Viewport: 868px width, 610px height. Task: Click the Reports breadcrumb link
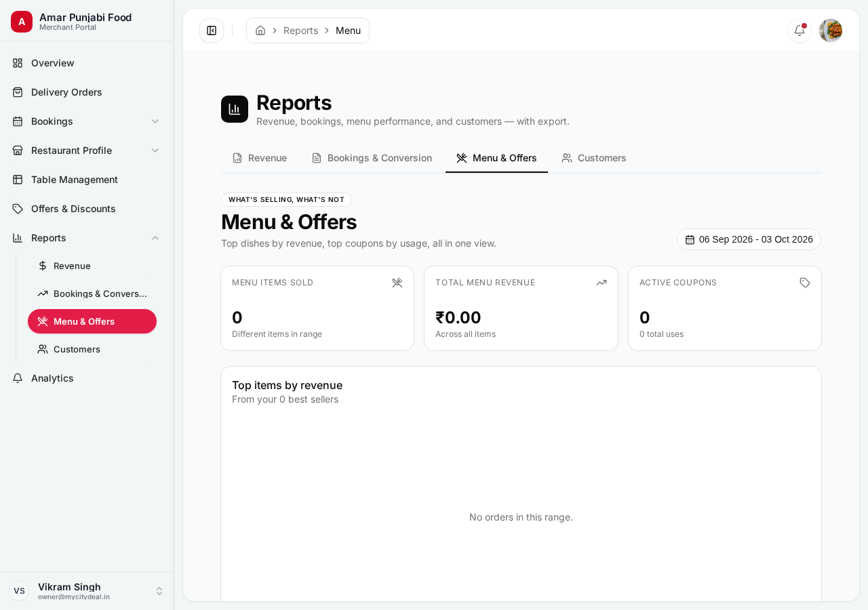pyautogui.click(x=300, y=30)
